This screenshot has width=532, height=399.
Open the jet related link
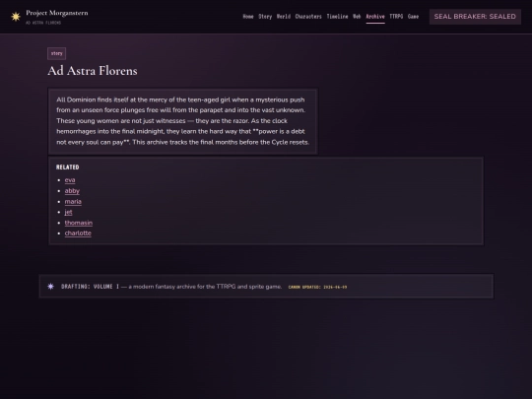[69, 212]
